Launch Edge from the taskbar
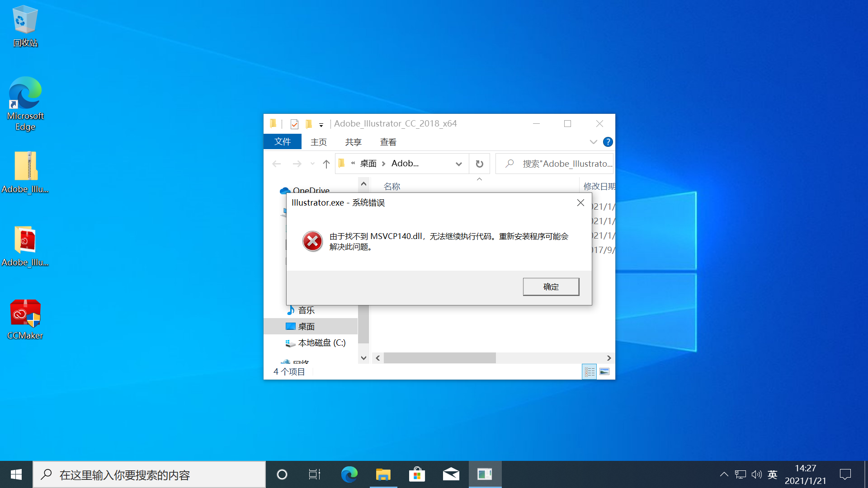Screen dimensions: 868x488 pyautogui.click(x=349, y=474)
